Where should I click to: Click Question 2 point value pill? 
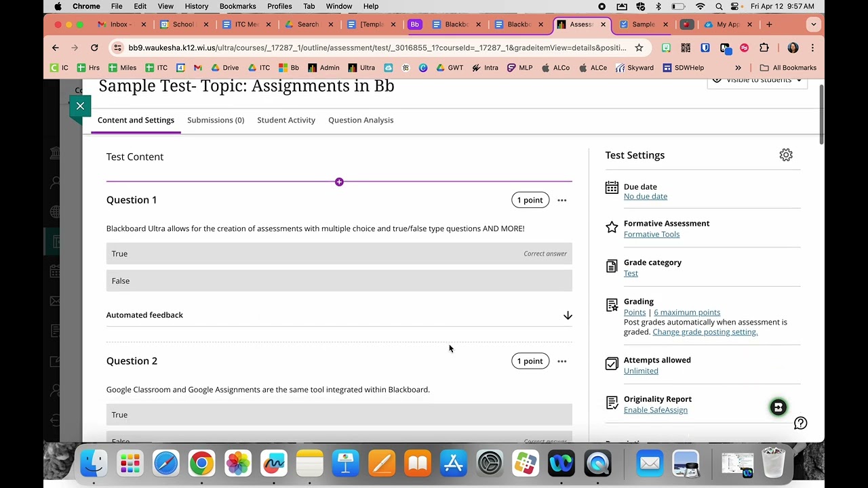(530, 361)
